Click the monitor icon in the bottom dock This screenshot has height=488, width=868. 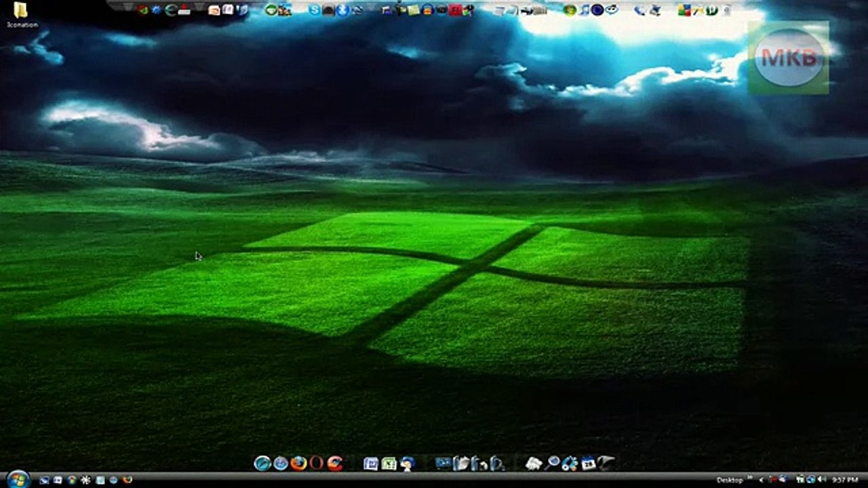pos(443,464)
